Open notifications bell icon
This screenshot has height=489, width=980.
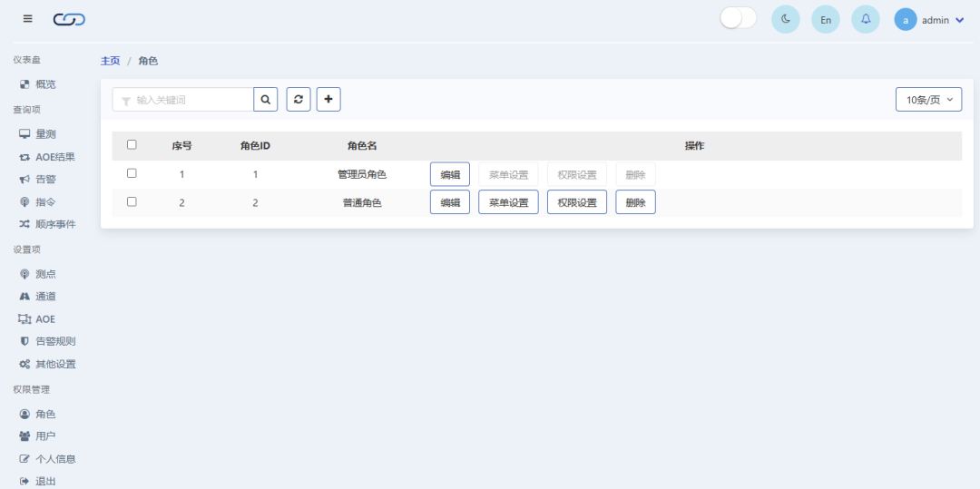(x=866, y=19)
